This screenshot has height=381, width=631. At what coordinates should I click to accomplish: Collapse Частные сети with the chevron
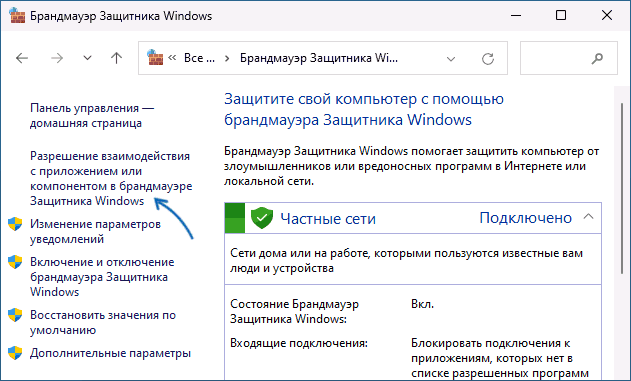(588, 217)
